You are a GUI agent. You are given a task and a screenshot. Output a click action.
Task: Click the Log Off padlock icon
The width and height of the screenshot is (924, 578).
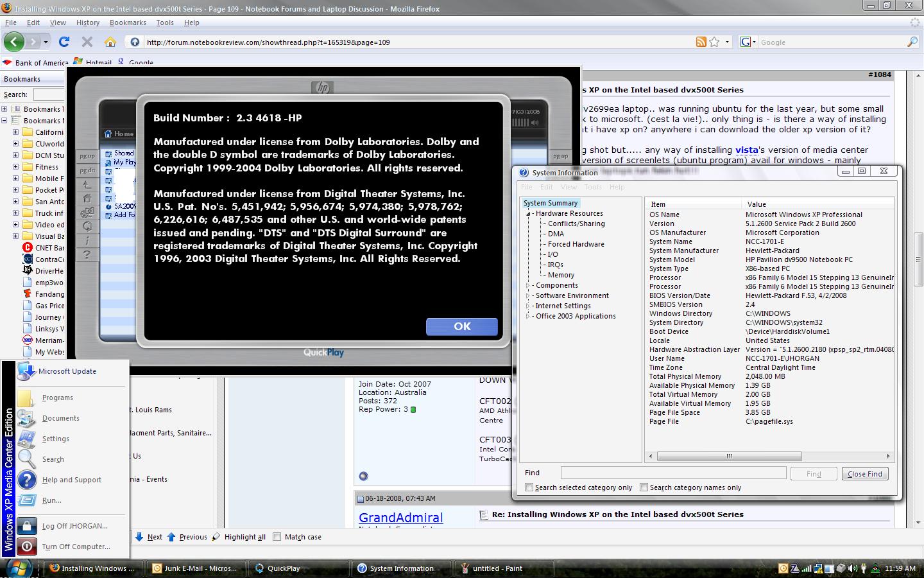27,526
